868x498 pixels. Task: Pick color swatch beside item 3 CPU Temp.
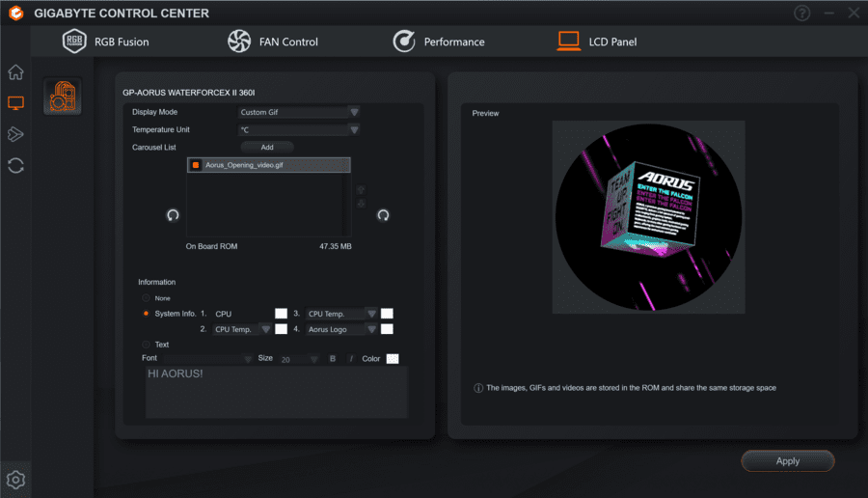(x=387, y=314)
